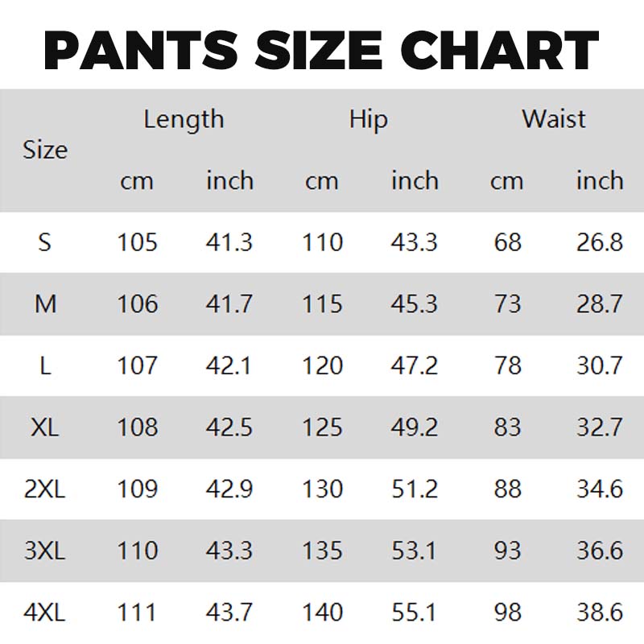644x644 pixels.
Task: Select the S size row label
Action: pos(45,242)
